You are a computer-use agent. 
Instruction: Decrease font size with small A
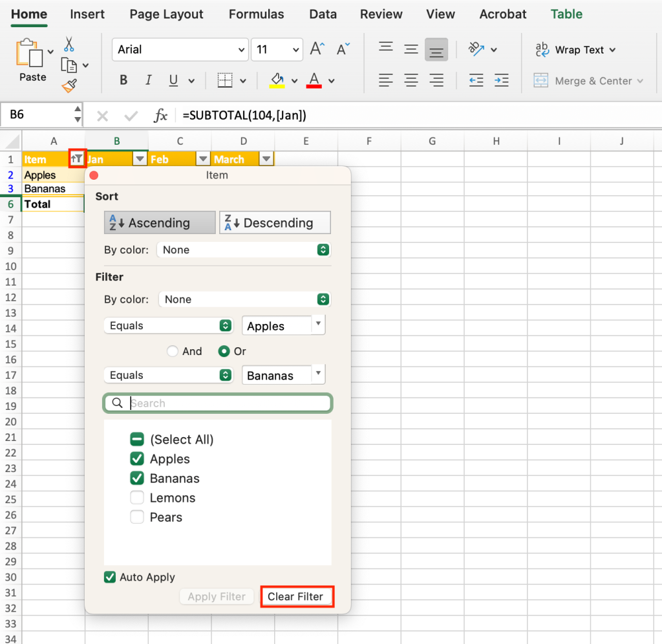[x=343, y=49]
